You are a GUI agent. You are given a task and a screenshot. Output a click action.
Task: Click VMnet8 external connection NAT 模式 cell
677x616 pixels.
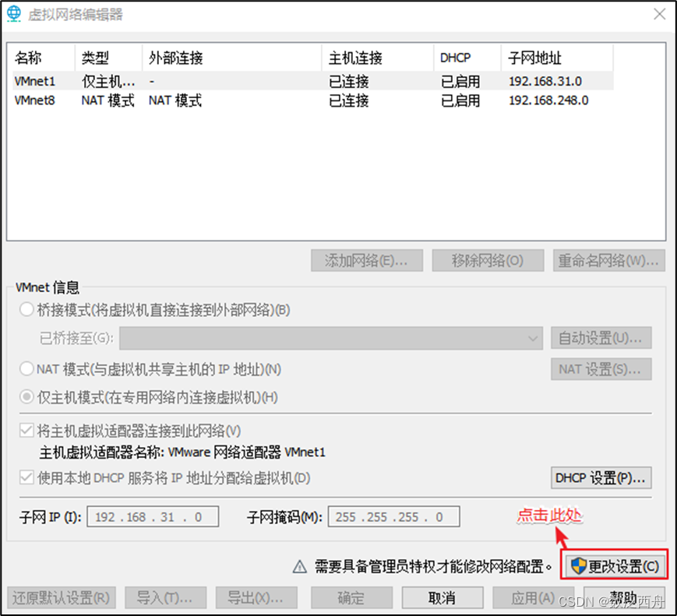point(175,100)
